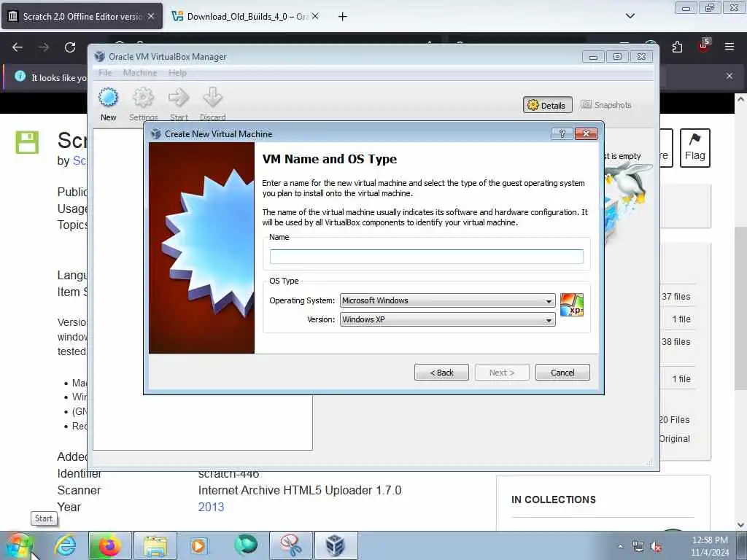The image size is (747, 560).
Task: Click the '37 files' entry on page
Action: [x=676, y=297]
